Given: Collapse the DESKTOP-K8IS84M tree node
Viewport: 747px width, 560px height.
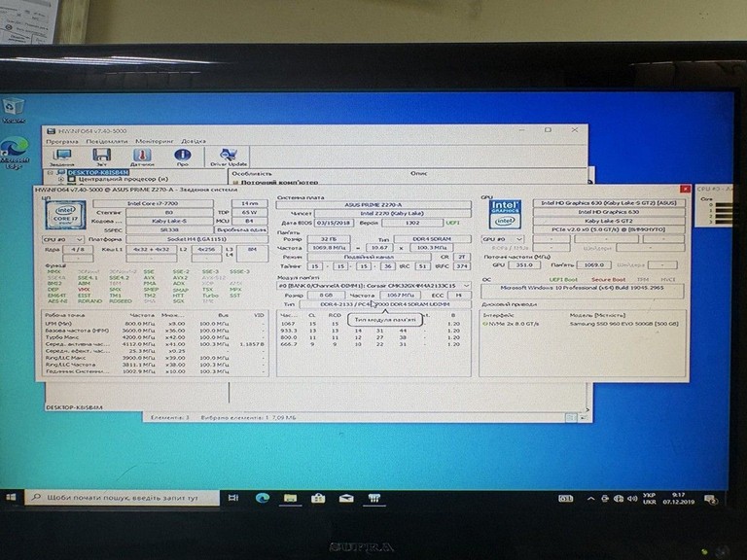Looking at the screenshot, I should [51, 172].
